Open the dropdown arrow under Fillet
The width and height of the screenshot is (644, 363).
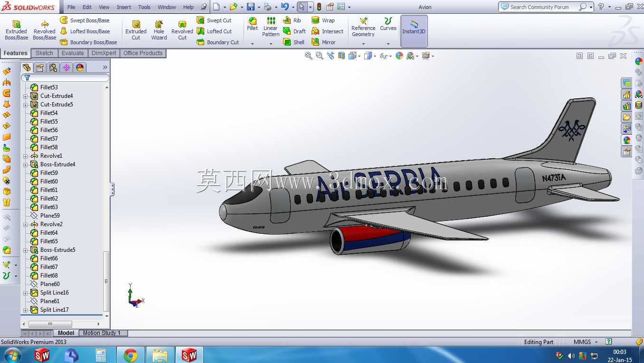point(253,44)
